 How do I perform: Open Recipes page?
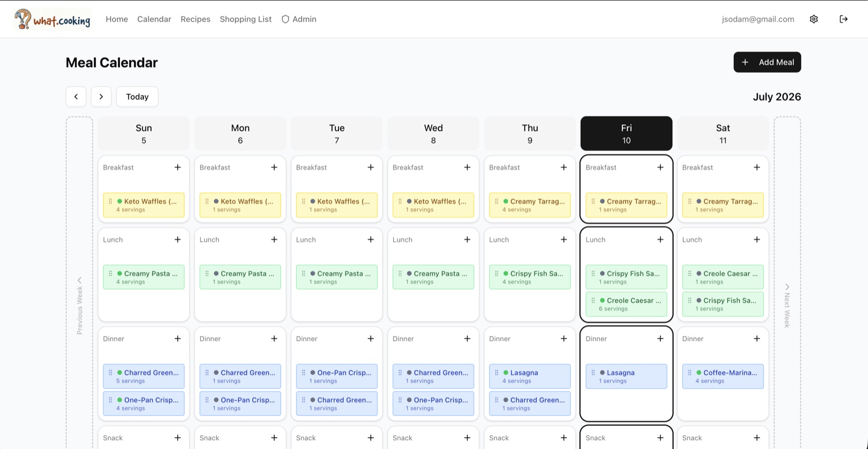pos(195,19)
